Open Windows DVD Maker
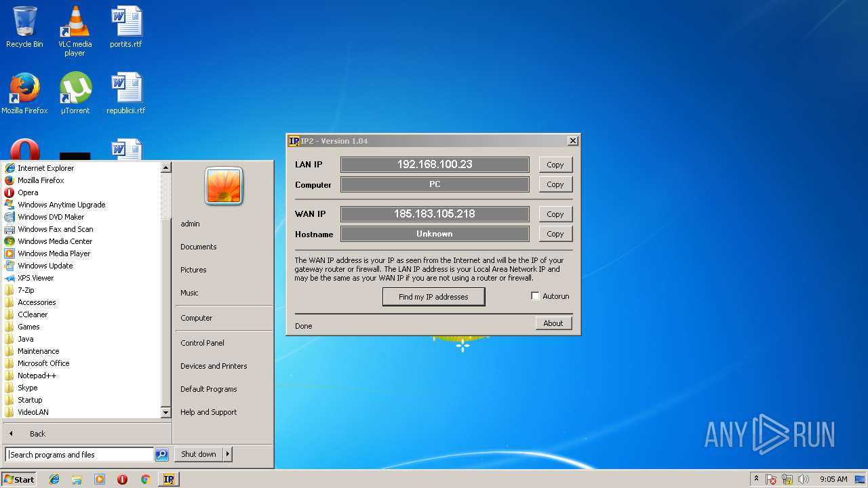This screenshot has height=488, width=868. (51, 217)
